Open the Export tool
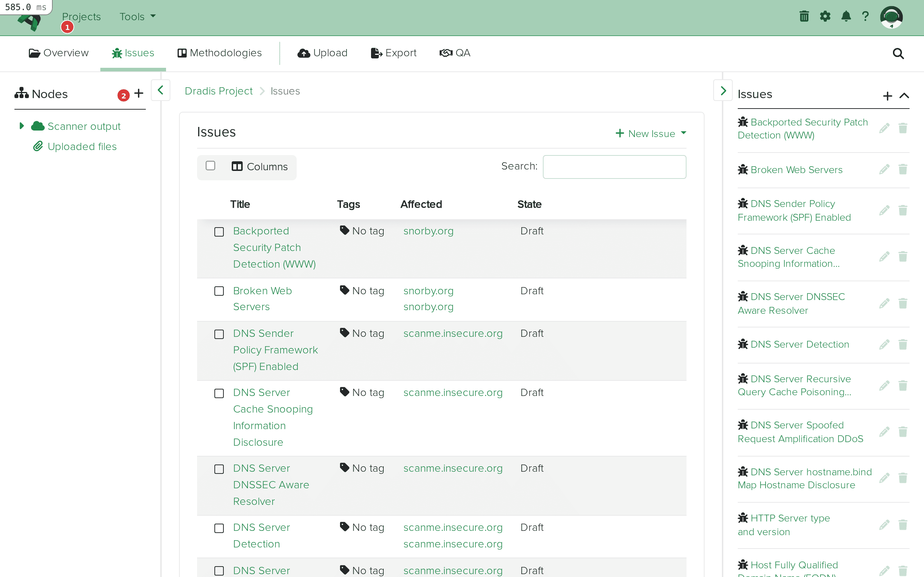The image size is (924, 577). [393, 53]
